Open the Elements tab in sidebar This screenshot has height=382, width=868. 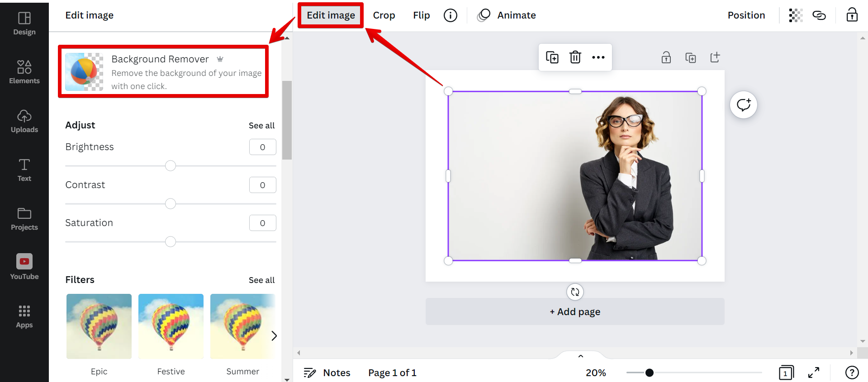coord(24,72)
